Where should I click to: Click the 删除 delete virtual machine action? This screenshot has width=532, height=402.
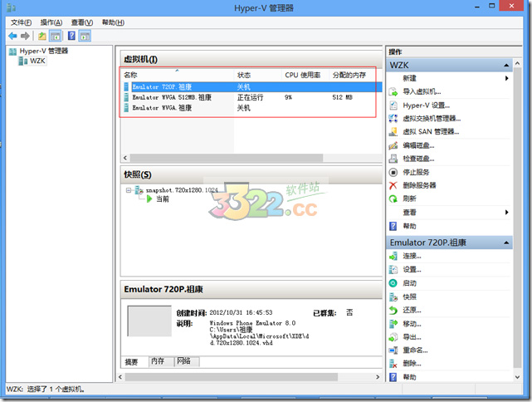click(x=412, y=364)
